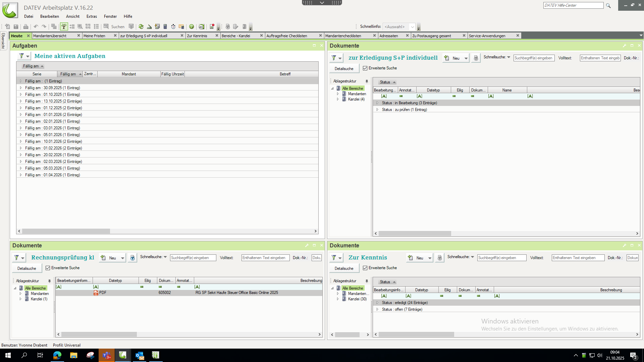Viewport: 644px width, 362px height.
Task: Click the stopwatch icon in toolbar
Action: [x=173, y=26]
